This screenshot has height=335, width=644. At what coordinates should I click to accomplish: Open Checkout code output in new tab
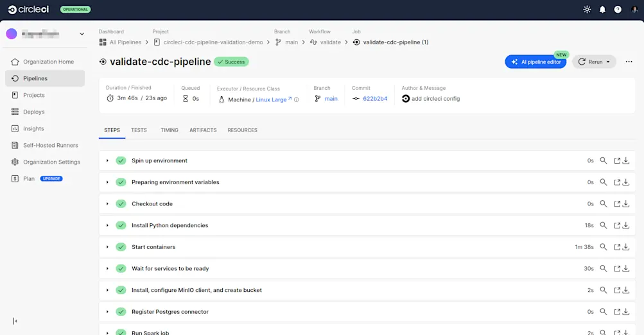[x=617, y=203]
